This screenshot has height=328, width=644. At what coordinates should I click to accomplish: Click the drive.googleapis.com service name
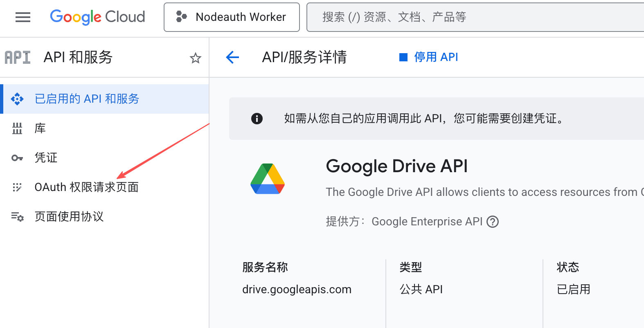(297, 290)
